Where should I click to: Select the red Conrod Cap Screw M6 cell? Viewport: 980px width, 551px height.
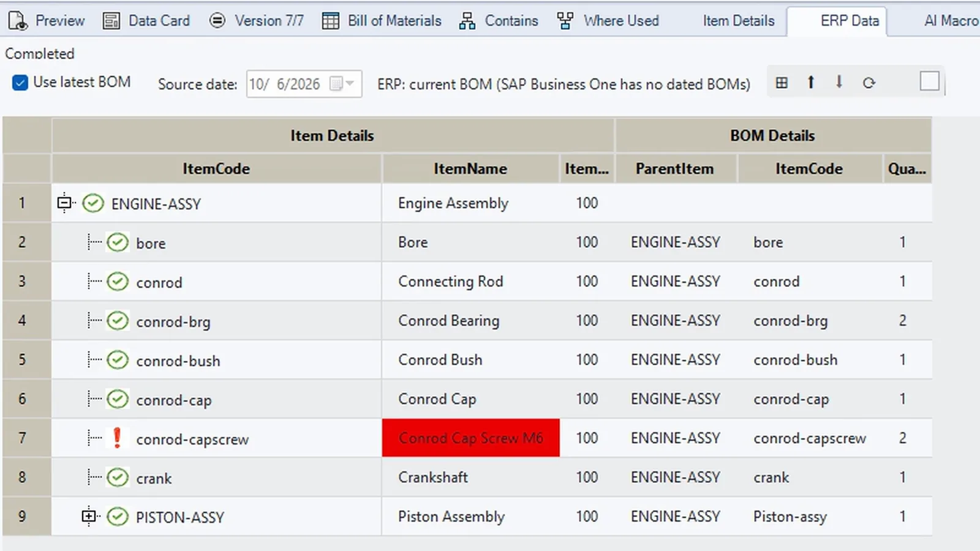tap(470, 438)
